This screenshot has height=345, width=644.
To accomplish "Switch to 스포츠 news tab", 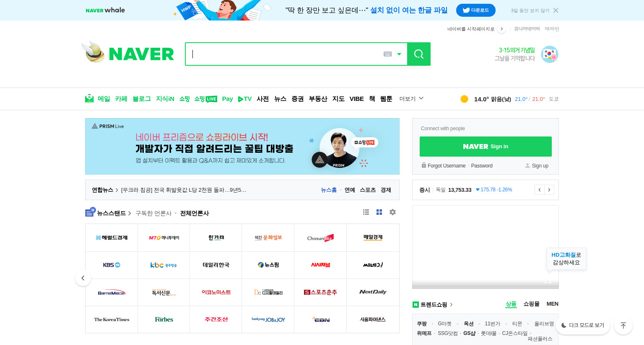I will point(368,190).
